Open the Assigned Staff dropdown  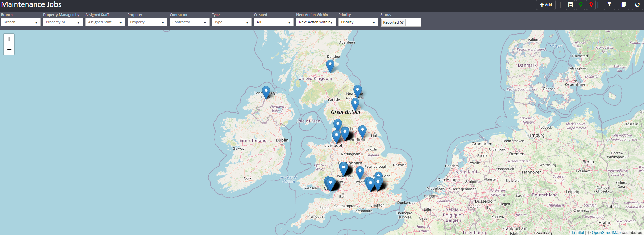pos(105,22)
